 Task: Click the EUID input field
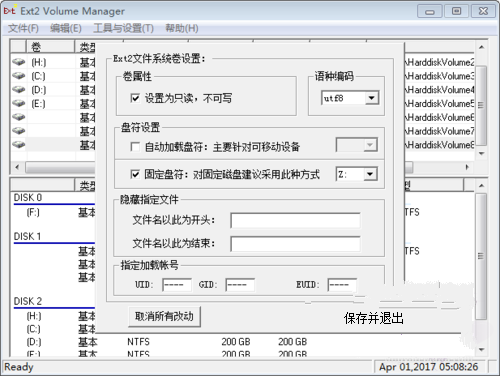[342, 285]
